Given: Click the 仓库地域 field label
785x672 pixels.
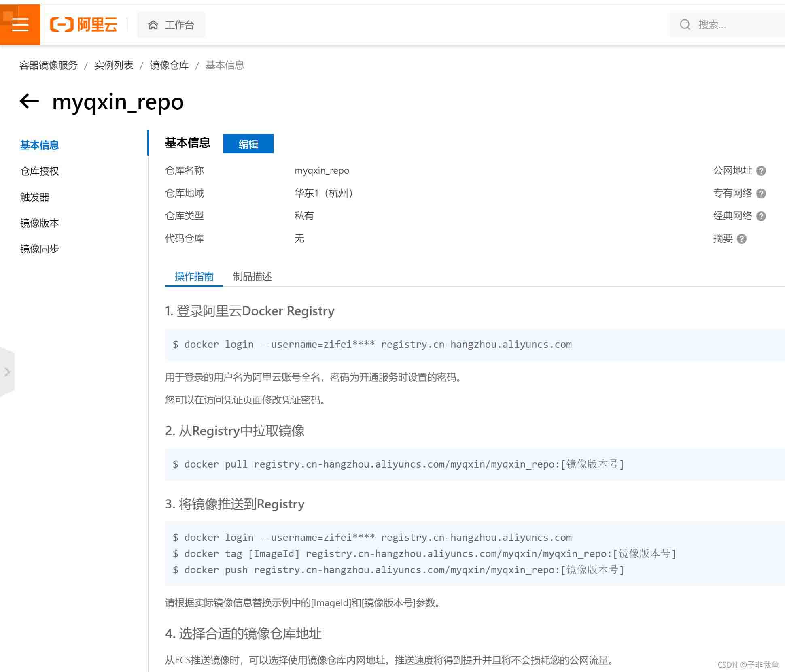Looking at the screenshot, I should tap(185, 193).
